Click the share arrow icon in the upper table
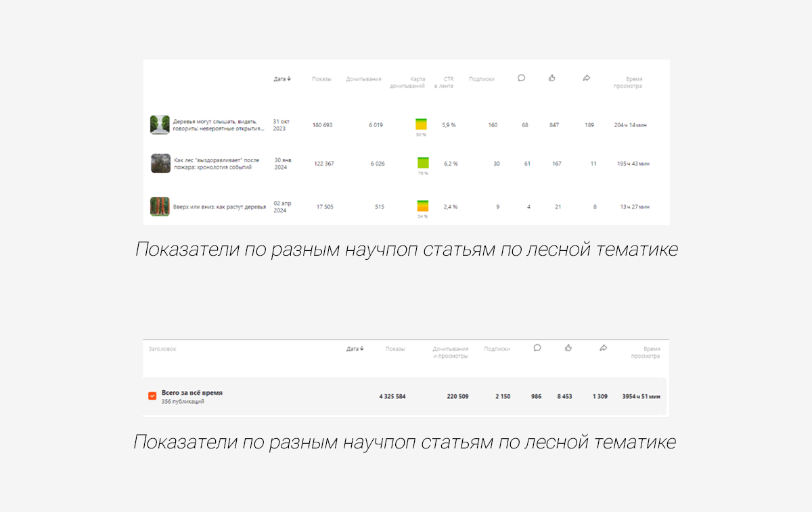Screen dimensions: 812x512 tap(587, 78)
